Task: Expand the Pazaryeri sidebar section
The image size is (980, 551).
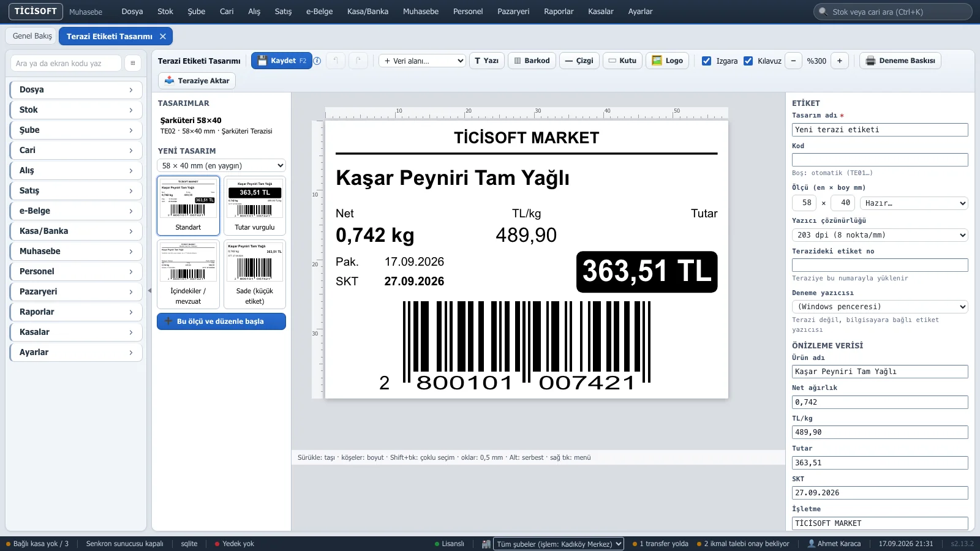Action: pyautogui.click(x=76, y=291)
